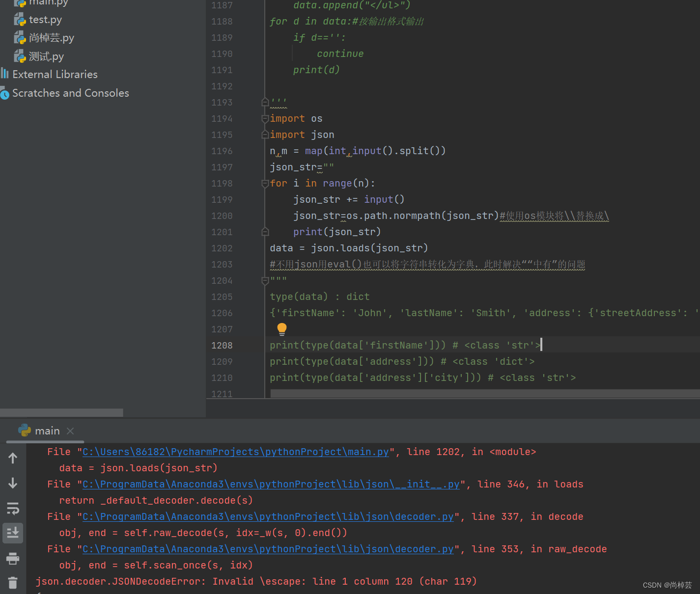The image size is (700, 594).
Task: Open decoder.py link at line 353
Action: [268, 549]
